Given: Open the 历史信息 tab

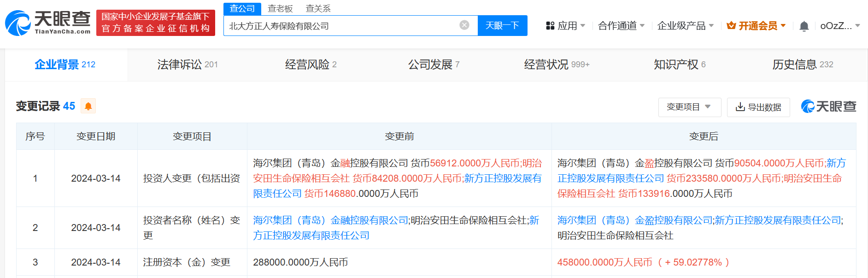Looking at the screenshot, I should click(802, 65).
